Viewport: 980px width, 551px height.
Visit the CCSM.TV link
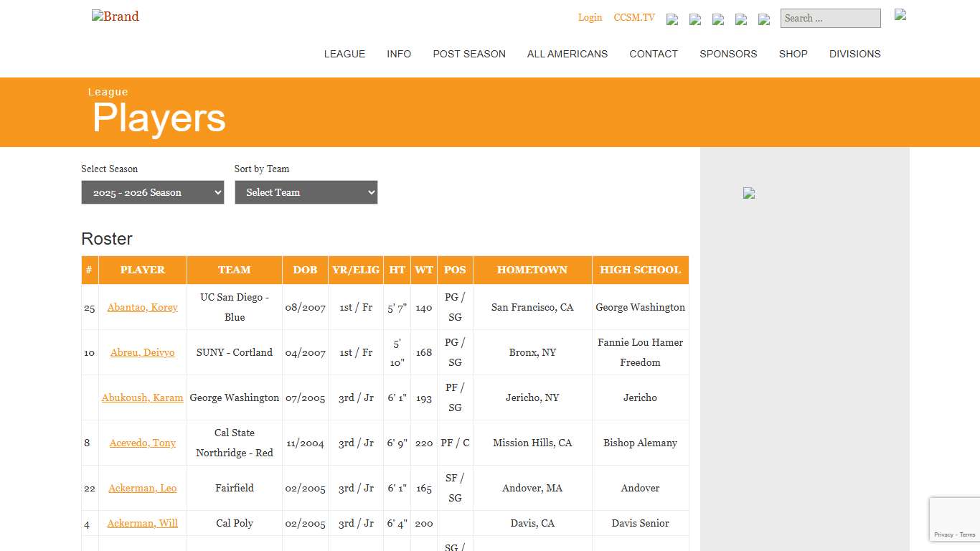pyautogui.click(x=634, y=17)
